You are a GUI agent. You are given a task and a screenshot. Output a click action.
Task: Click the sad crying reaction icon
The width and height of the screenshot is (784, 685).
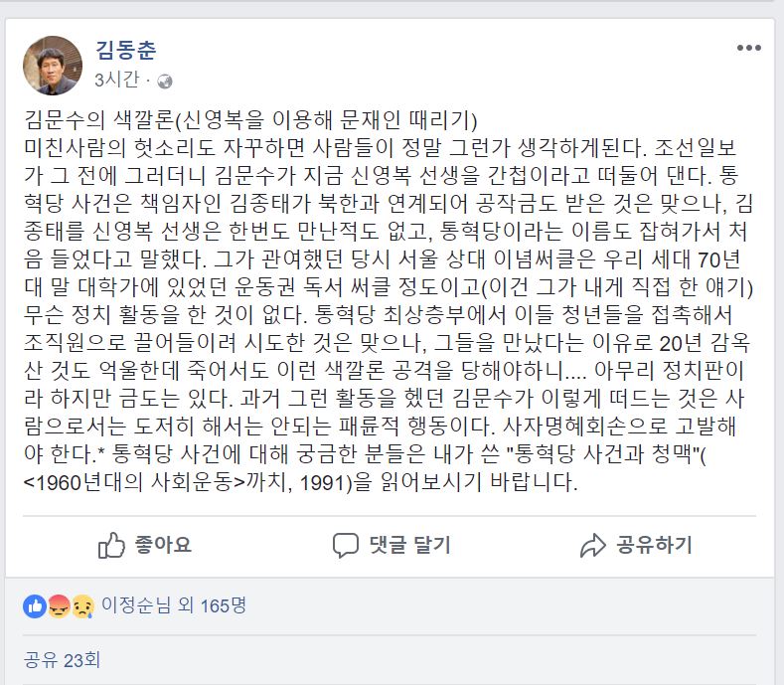82,604
